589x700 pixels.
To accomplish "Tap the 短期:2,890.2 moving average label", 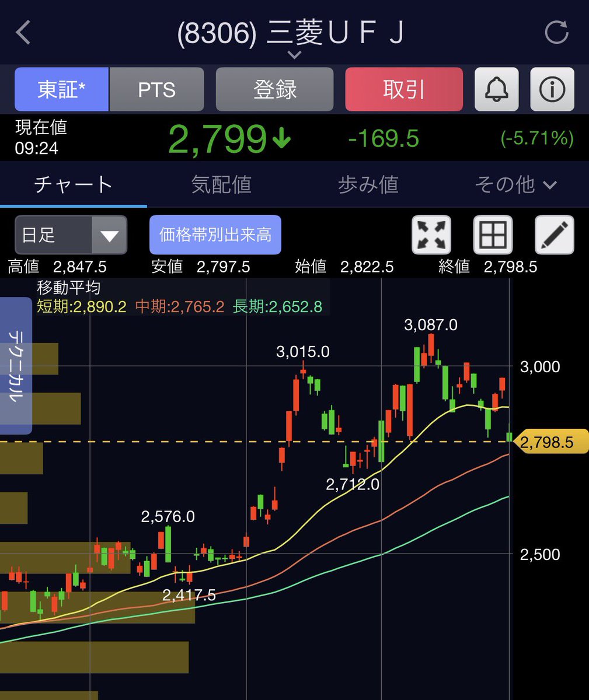I will point(82,306).
